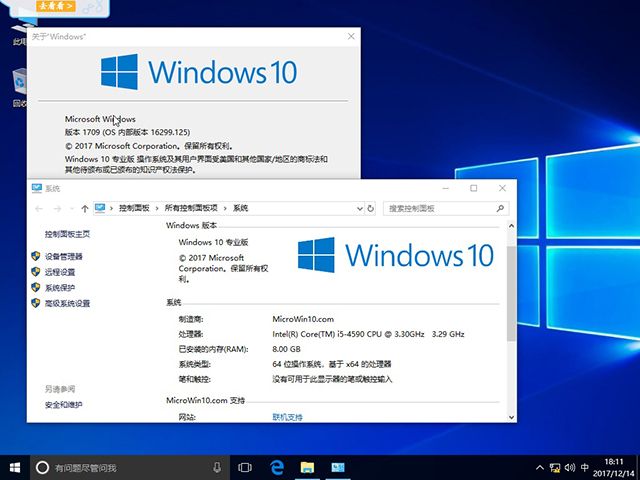Open 控制面板主页 link
This screenshot has height=480, width=640.
tap(67, 234)
